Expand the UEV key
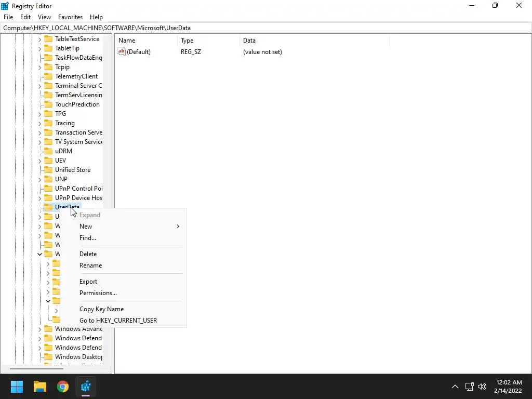Screen dimensions: 532x399 point(39,161)
